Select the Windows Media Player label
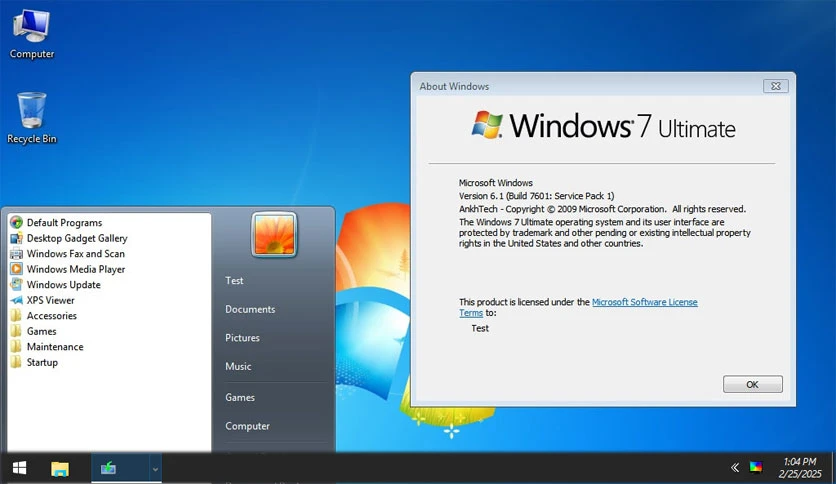The image size is (836, 484). (76, 269)
